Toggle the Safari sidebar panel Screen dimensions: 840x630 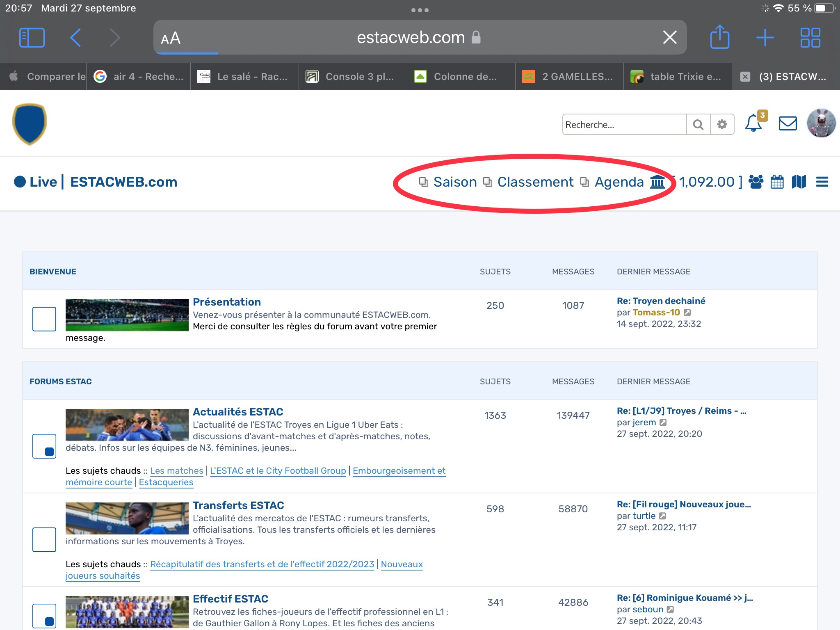(32, 37)
